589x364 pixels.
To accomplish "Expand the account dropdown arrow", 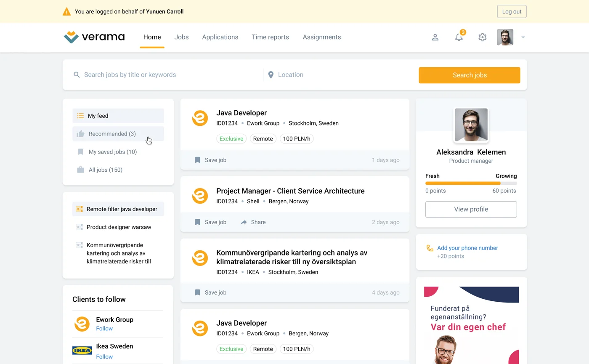I will point(523,37).
